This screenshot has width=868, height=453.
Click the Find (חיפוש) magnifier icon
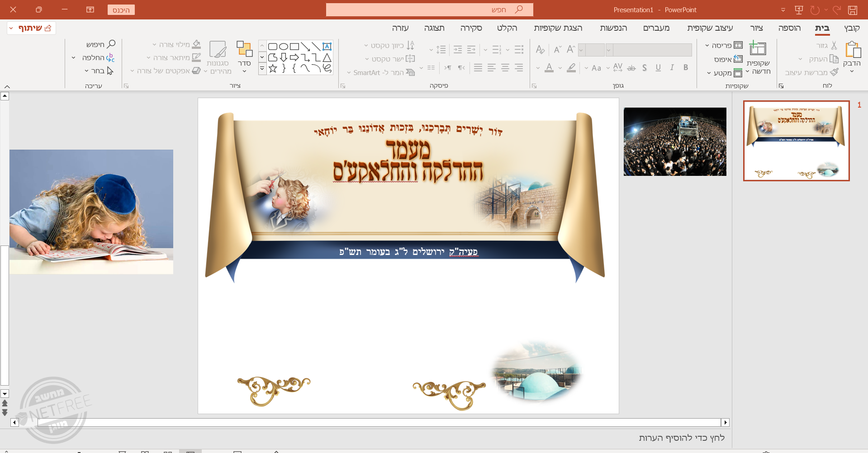[x=111, y=44]
